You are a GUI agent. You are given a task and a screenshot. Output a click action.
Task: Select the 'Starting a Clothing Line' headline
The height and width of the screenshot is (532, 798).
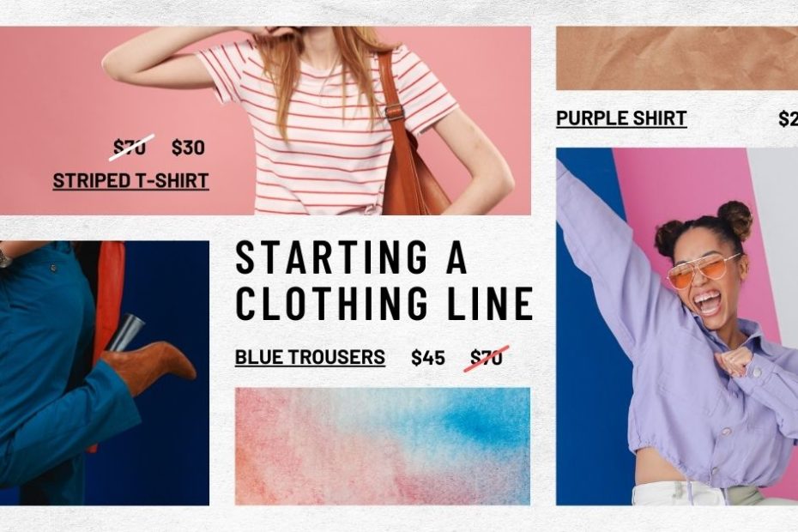click(384, 281)
